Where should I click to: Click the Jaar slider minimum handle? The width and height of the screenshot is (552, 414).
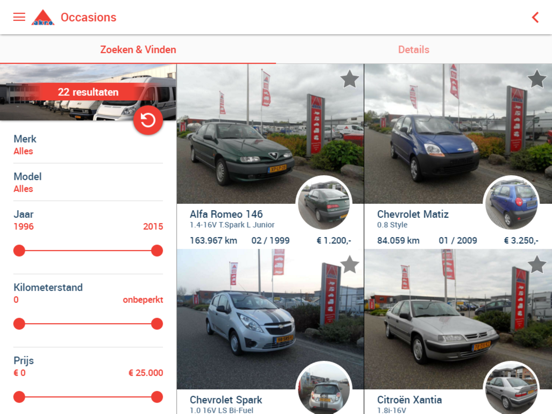19,251
